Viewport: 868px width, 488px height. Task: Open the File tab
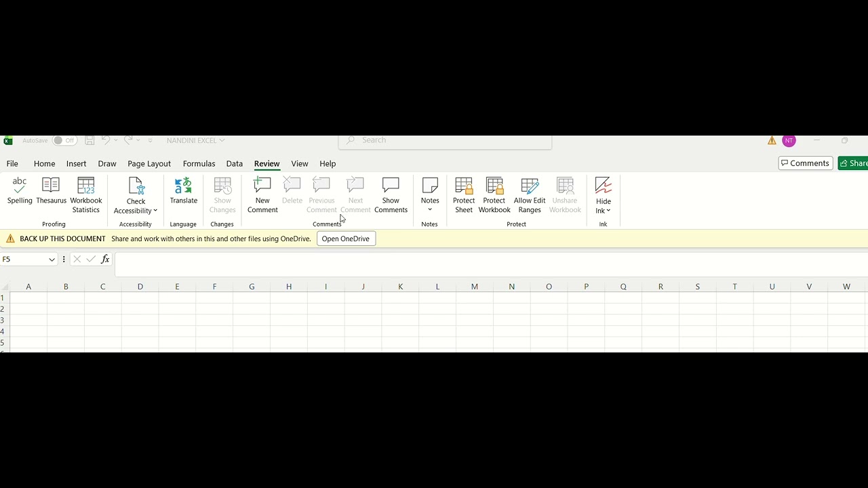[12, 163]
